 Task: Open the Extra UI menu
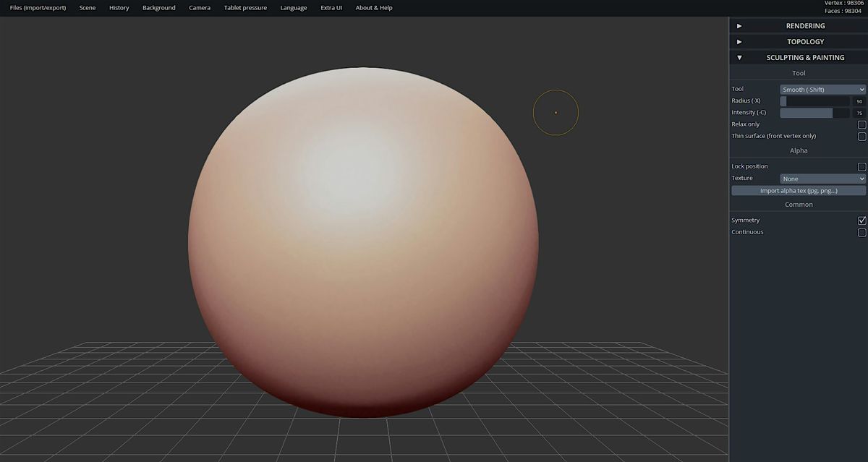331,8
